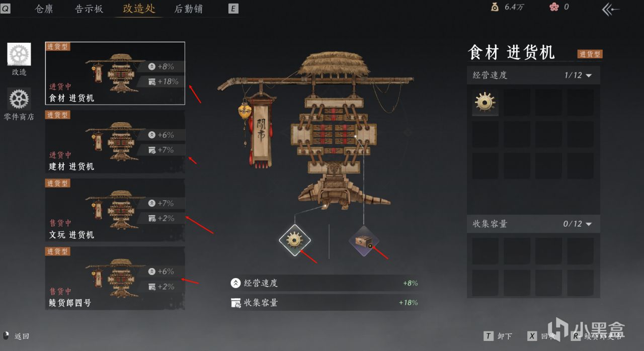Click the 返回 back button

coord(16,336)
